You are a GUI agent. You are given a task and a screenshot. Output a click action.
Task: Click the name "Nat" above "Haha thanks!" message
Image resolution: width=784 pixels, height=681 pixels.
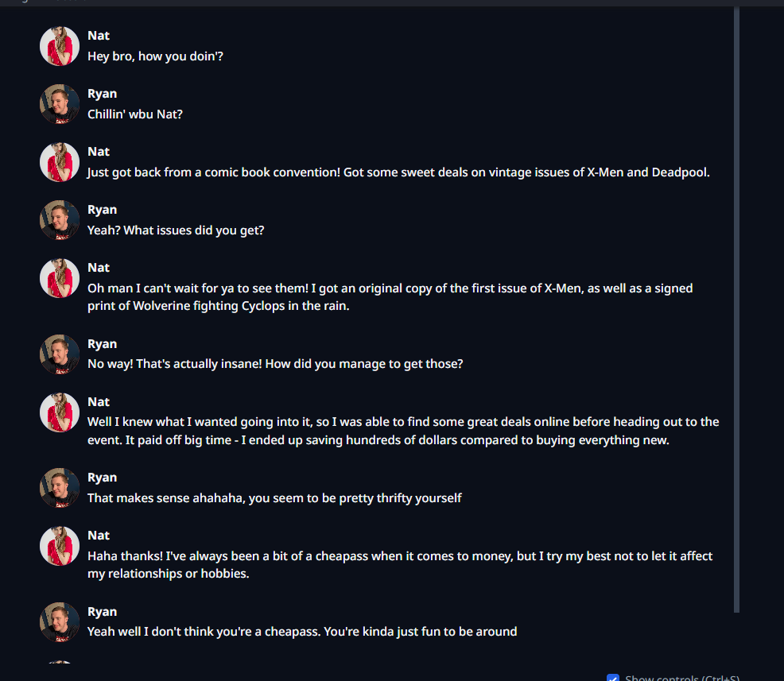99,536
